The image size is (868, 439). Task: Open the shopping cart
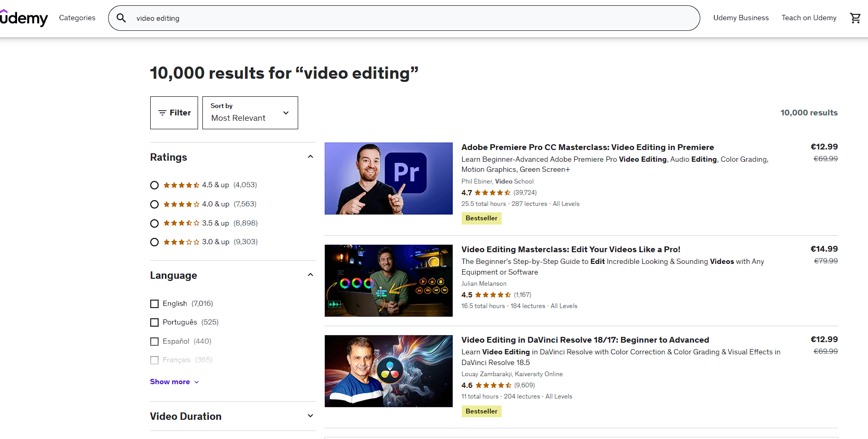(x=855, y=18)
